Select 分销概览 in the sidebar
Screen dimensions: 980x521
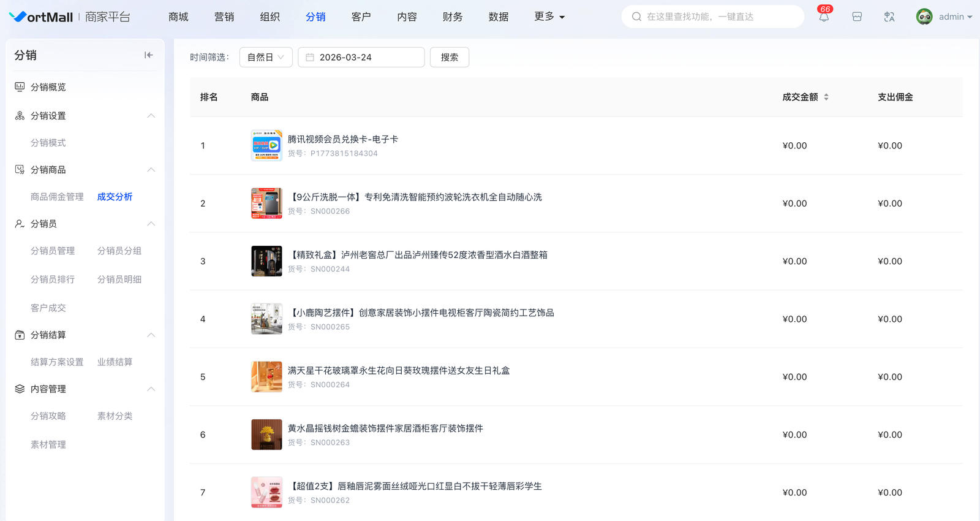point(48,87)
